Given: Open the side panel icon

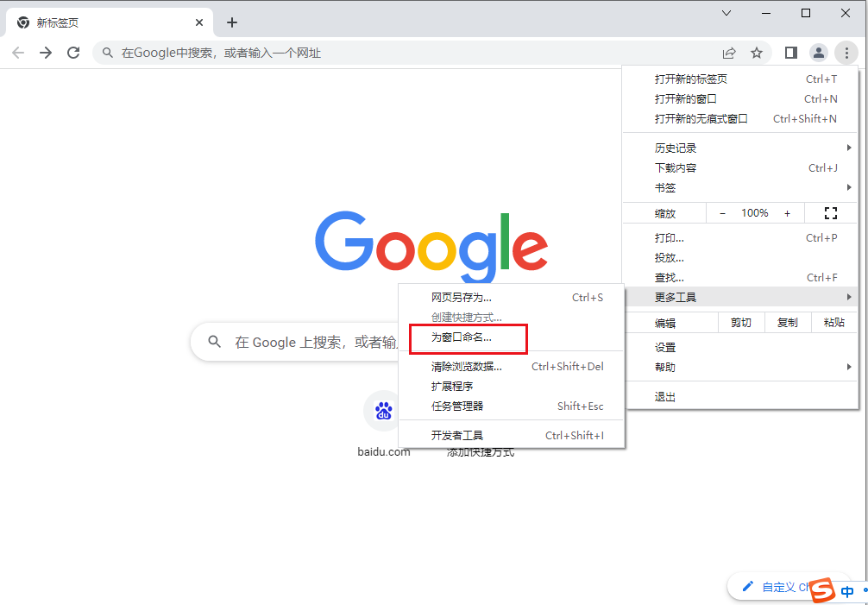Looking at the screenshot, I should 790,53.
